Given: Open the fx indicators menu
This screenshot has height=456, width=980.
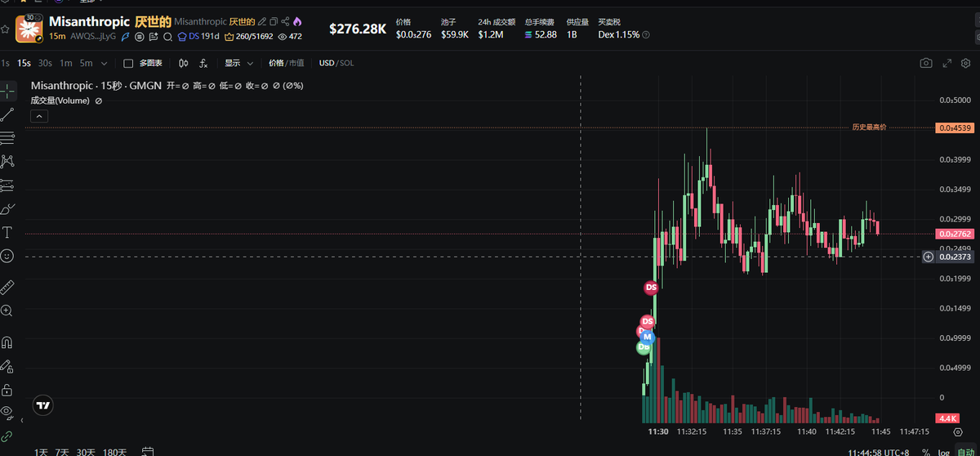Looking at the screenshot, I should point(203,63).
